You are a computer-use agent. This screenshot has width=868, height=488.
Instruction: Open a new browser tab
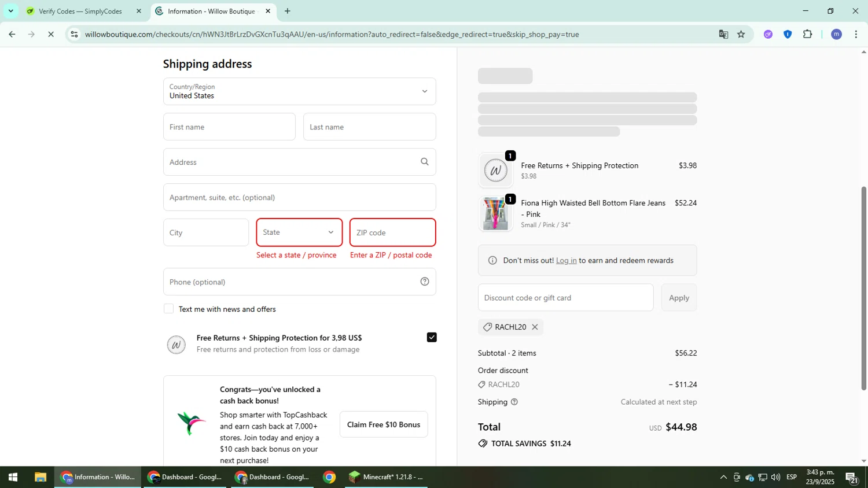pyautogui.click(x=288, y=11)
